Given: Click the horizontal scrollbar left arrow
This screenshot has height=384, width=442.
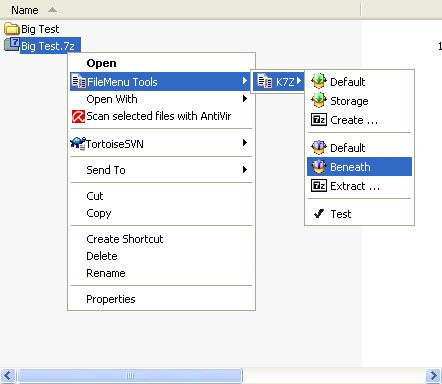Looking at the screenshot, I should (x=8, y=376).
